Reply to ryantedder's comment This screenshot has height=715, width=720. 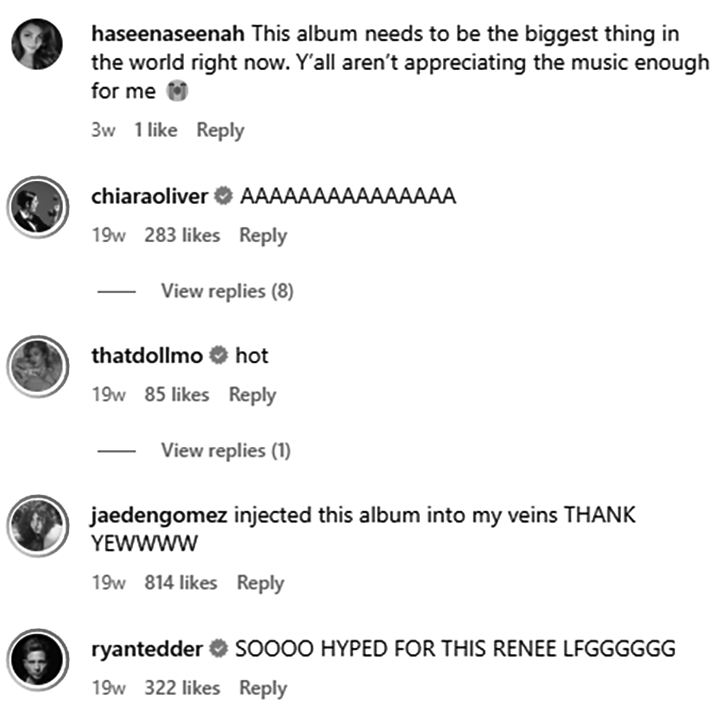point(263,688)
